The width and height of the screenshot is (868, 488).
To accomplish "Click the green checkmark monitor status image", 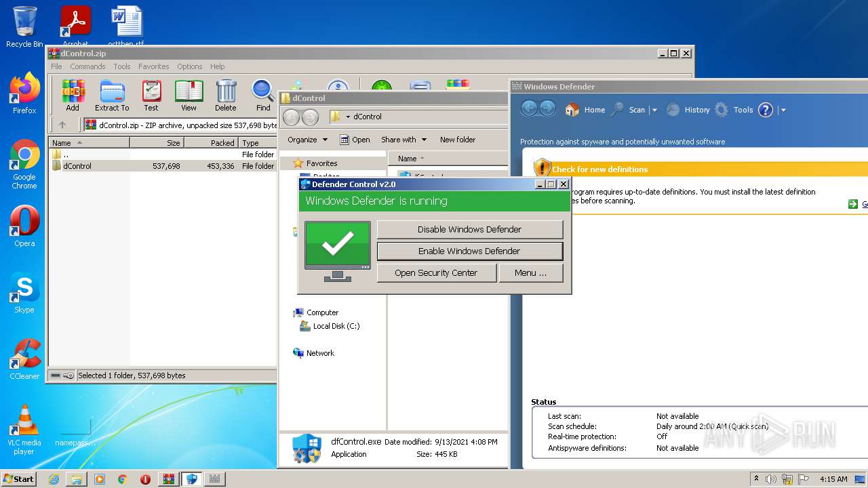I will pos(338,251).
